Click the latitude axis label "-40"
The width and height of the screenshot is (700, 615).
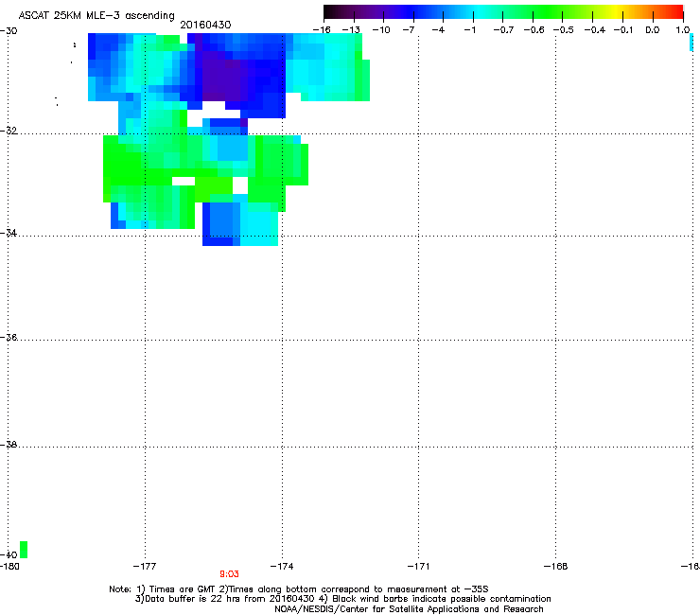point(9,554)
